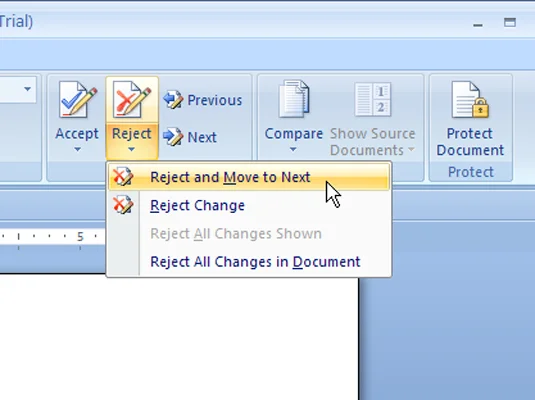Screen dimensions: 535x400
Task: Click the horizontal ruler near mark 5
Action: click(80, 237)
